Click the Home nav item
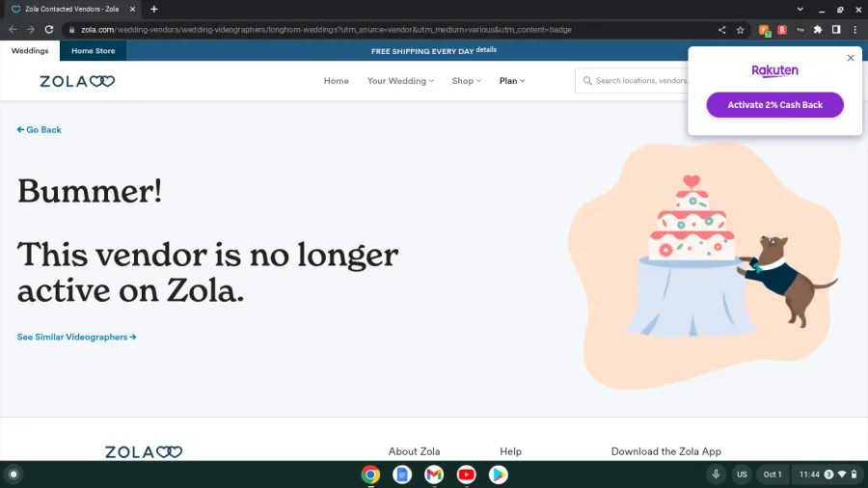The height and width of the screenshot is (488, 868). 336,81
